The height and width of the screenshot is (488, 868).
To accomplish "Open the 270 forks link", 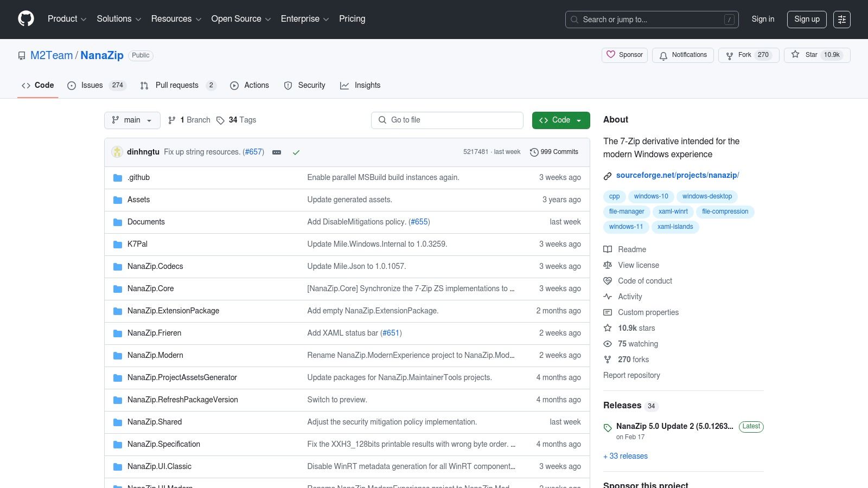I will pos(633,359).
